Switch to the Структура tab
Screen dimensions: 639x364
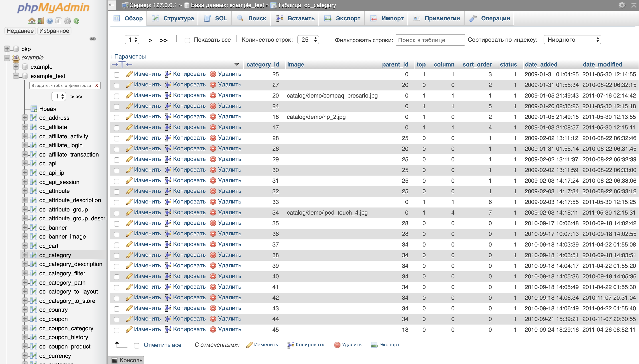pyautogui.click(x=173, y=18)
